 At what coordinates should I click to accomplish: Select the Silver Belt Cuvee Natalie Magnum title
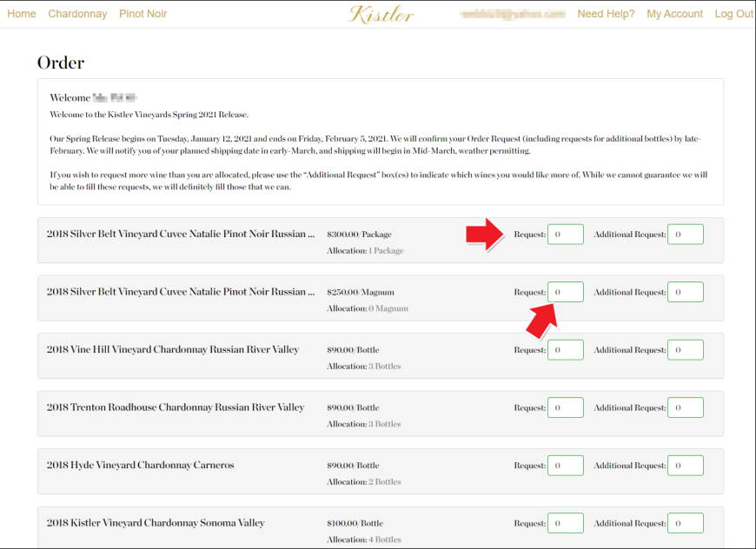pyautogui.click(x=181, y=292)
